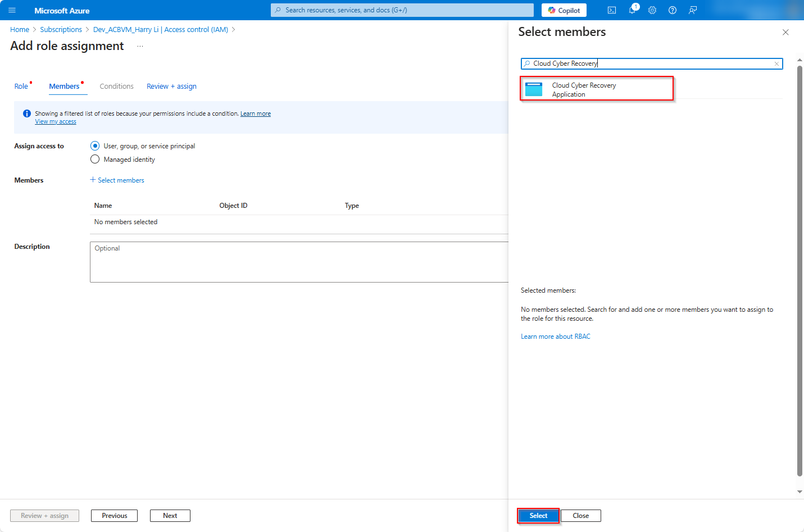Open the hamburger portal menu

12,10
